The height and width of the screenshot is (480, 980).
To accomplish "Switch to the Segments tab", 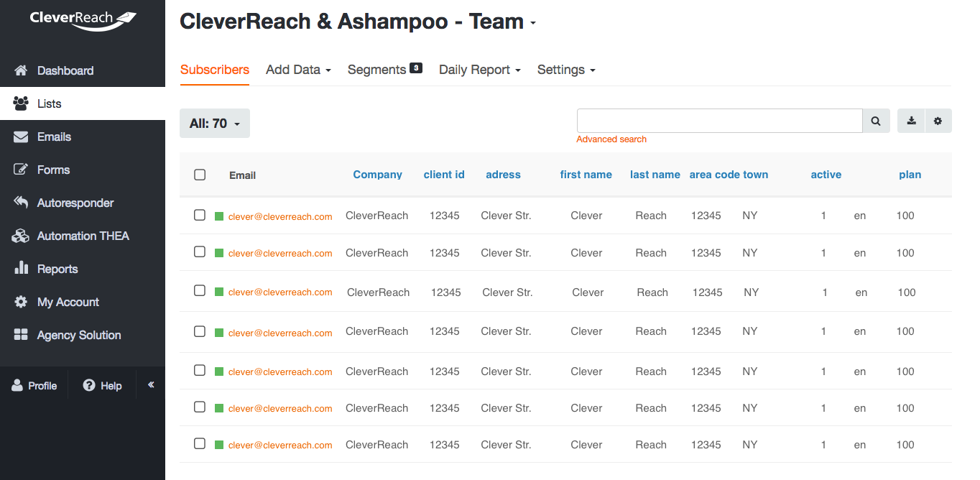I will (x=384, y=70).
